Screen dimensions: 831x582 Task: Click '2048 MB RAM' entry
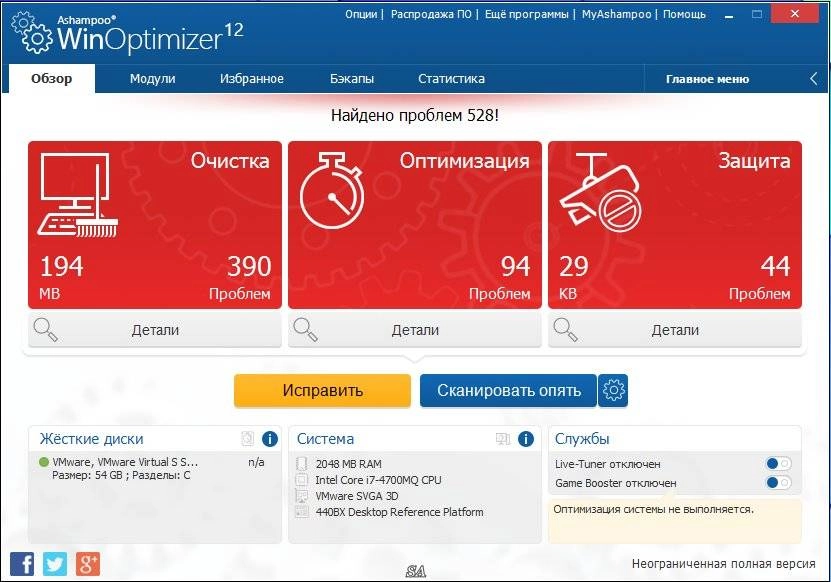pos(349,464)
